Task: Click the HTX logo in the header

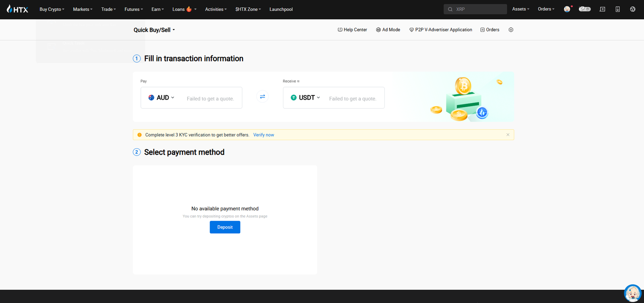Action: 17,9
